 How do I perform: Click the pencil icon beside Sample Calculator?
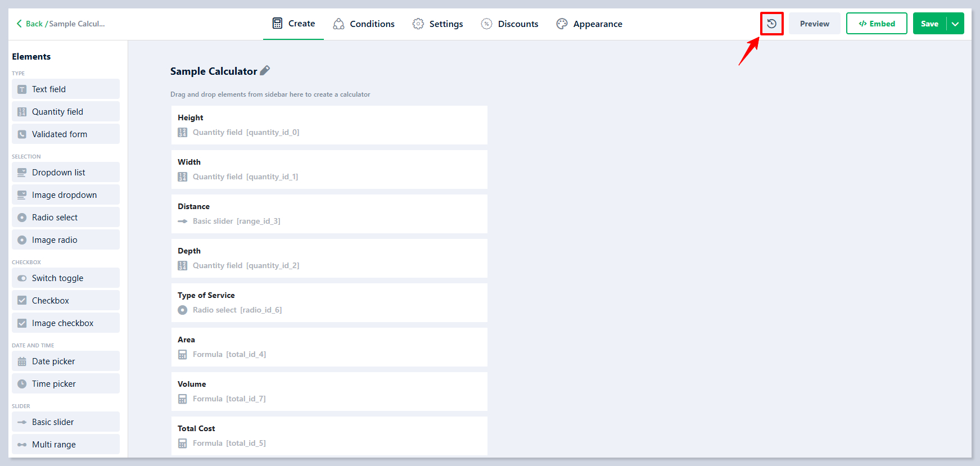click(265, 71)
